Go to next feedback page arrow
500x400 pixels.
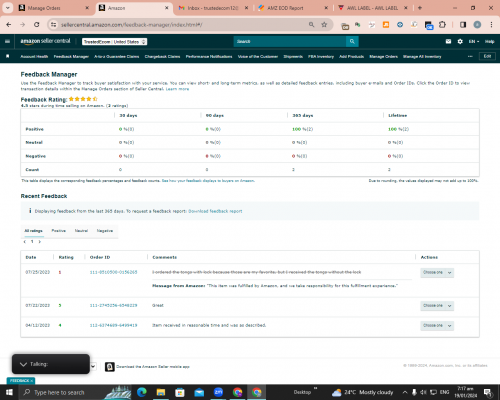click(x=40, y=242)
